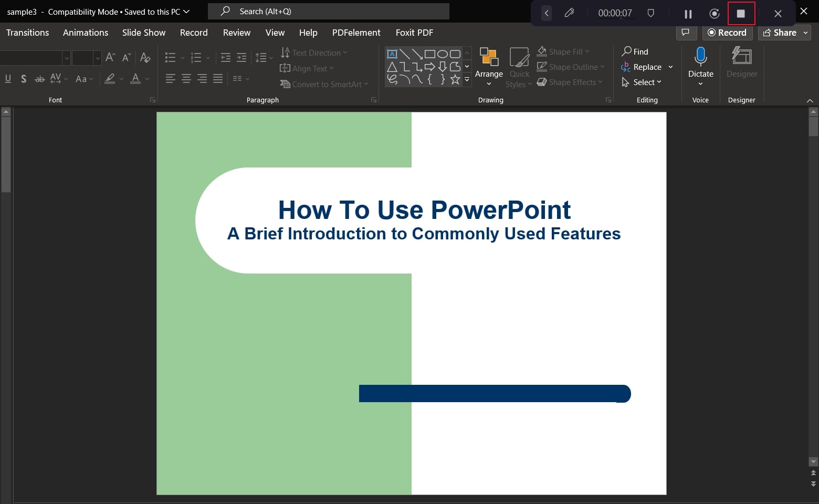This screenshot has height=504, width=819.
Task: Toggle text shadow formatting
Action: pyautogui.click(x=24, y=79)
